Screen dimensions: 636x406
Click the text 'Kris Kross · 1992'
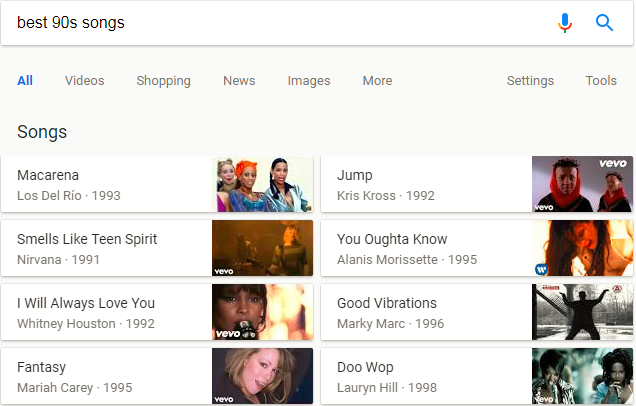385,195
